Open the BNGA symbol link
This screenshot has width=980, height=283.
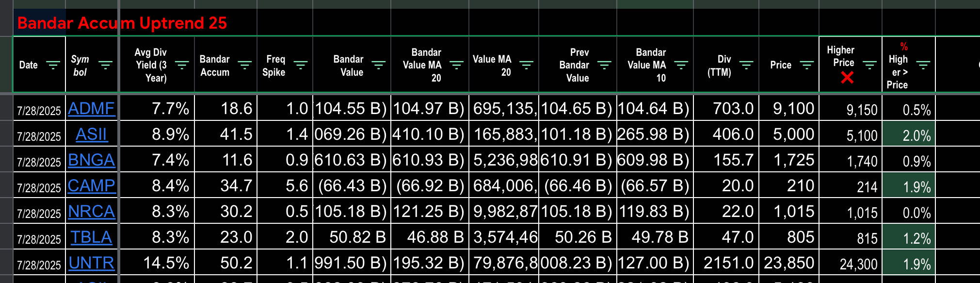click(x=91, y=160)
